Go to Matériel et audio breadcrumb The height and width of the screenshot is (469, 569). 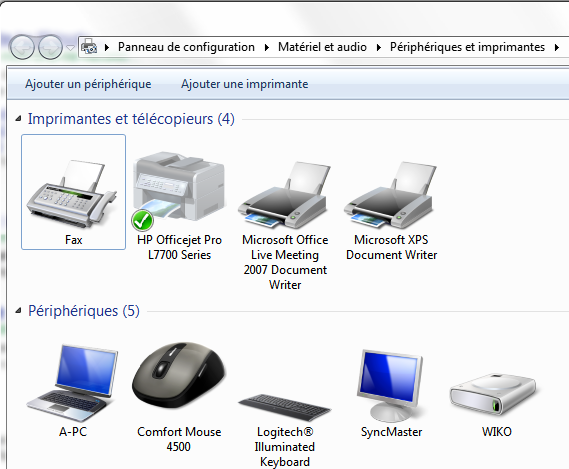(x=322, y=47)
